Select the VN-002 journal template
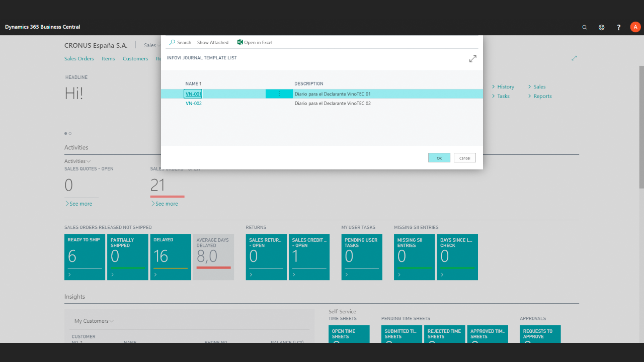 194,104
